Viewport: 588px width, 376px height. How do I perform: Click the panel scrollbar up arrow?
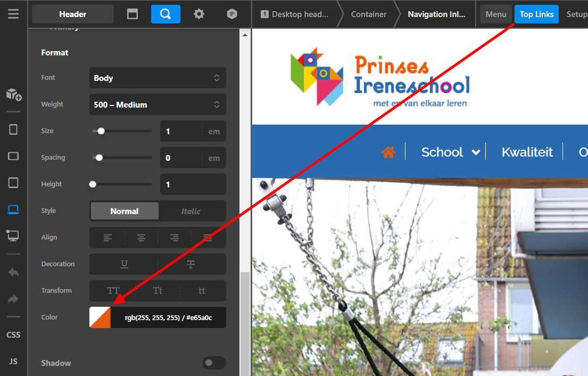[245, 35]
